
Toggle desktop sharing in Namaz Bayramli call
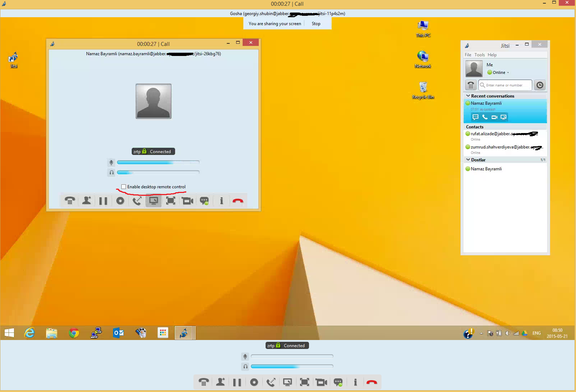pyautogui.click(x=153, y=201)
